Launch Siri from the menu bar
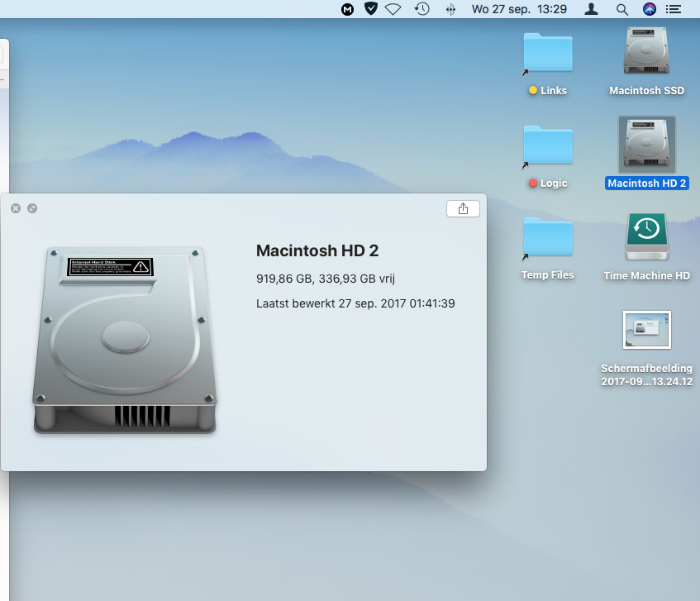 pyautogui.click(x=650, y=9)
